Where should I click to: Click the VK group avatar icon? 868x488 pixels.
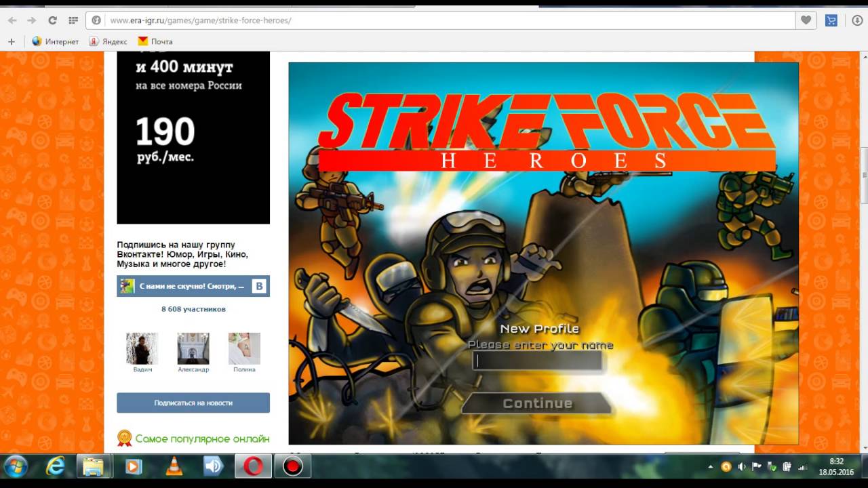pos(127,286)
